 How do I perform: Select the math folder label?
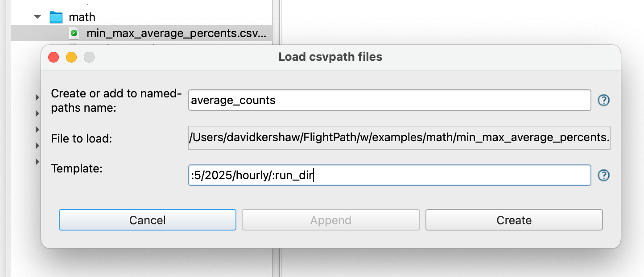pyautogui.click(x=82, y=17)
